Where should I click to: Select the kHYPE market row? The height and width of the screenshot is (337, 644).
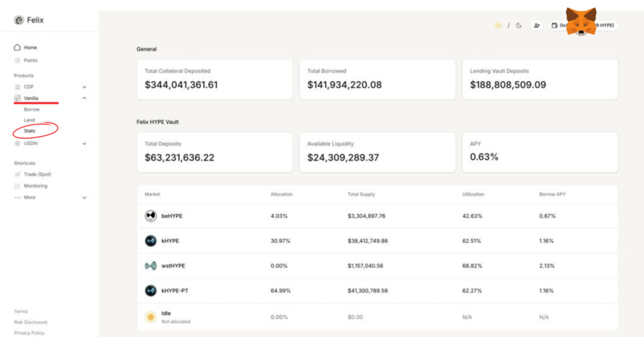377,241
